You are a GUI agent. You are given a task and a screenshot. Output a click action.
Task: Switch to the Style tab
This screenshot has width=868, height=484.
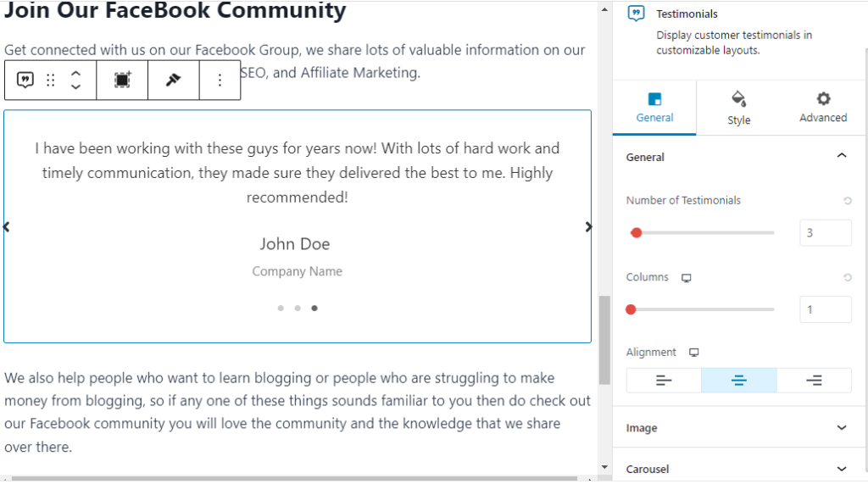(x=738, y=108)
